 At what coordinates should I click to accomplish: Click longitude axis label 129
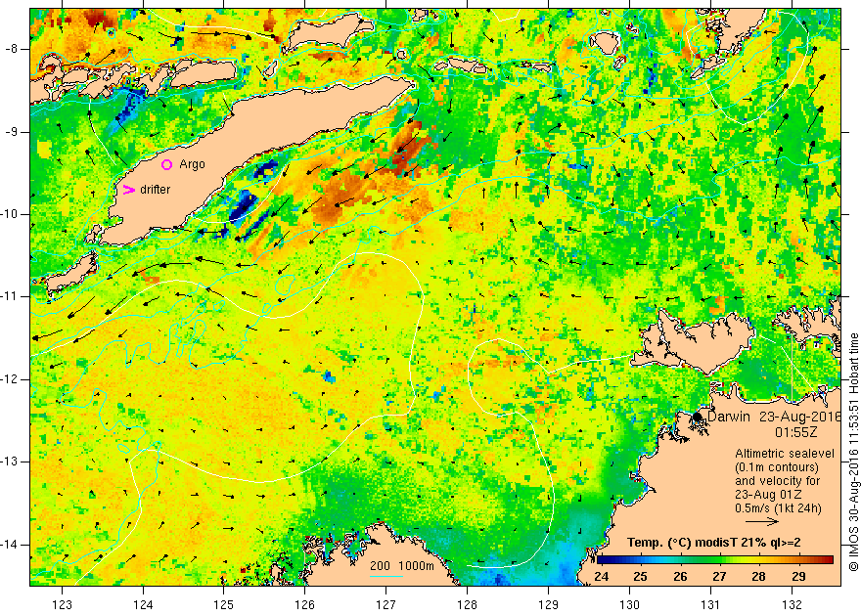[549, 605]
